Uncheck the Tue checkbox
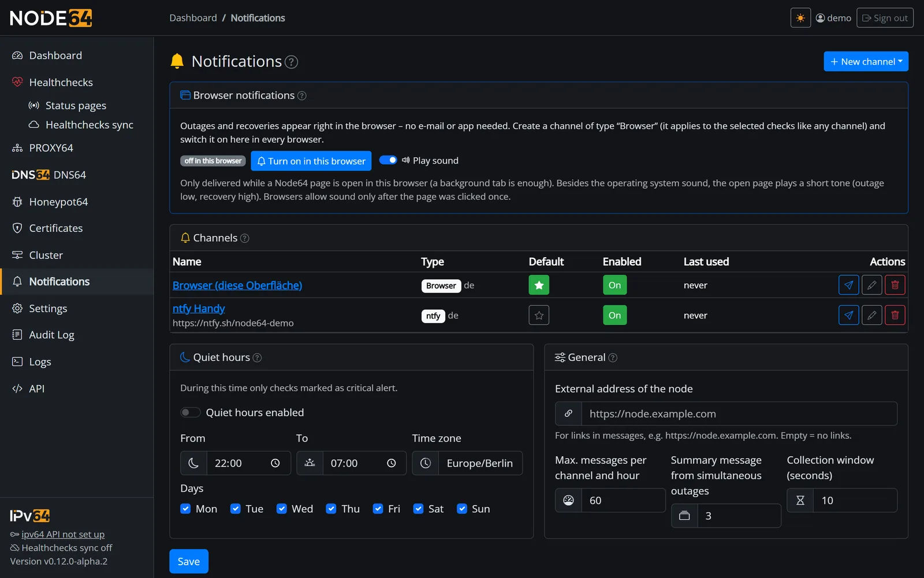This screenshot has width=924, height=578. coord(235,509)
